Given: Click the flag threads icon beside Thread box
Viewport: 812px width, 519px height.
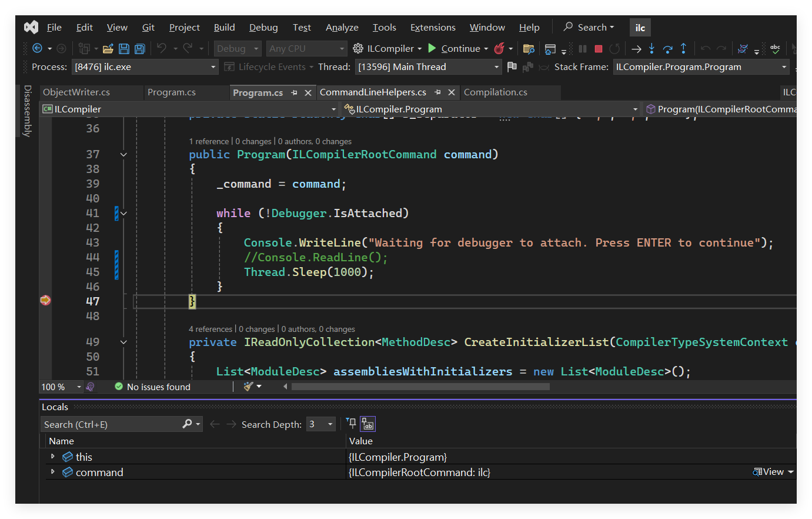Looking at the screenshot, I should [x=512, y=66].
